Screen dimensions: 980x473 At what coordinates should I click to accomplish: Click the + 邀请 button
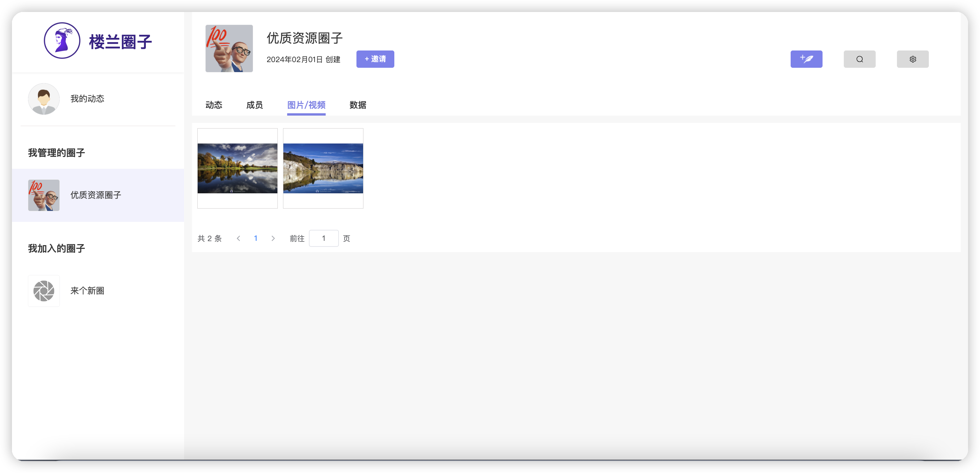(x=375, y=59)
